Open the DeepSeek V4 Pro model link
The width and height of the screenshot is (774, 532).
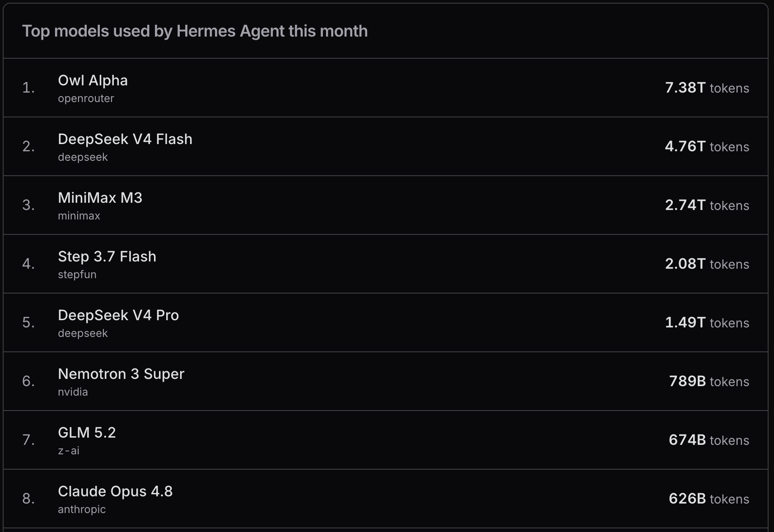click(x=118, y=315)
